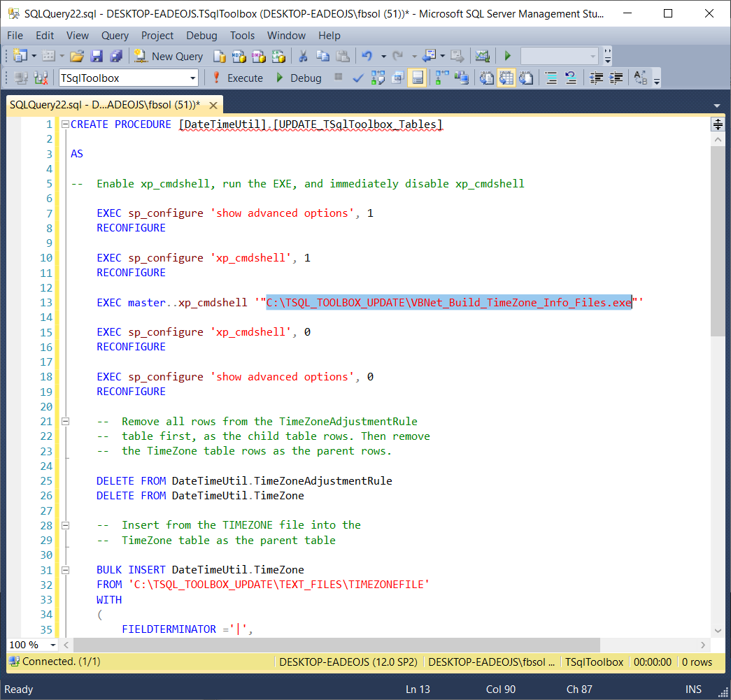Open the Query menu
Screen dimensions: 731x700
click(x=115, y=35)
